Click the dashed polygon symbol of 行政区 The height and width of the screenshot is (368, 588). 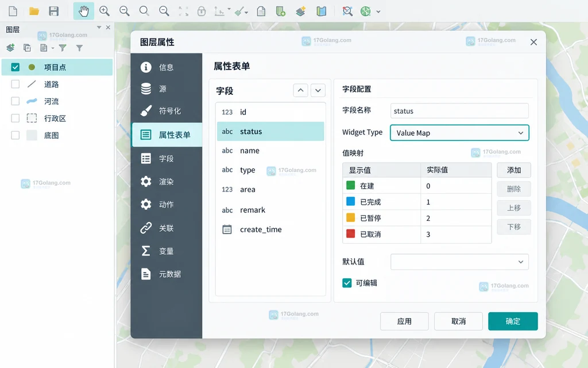coord(32,118)
